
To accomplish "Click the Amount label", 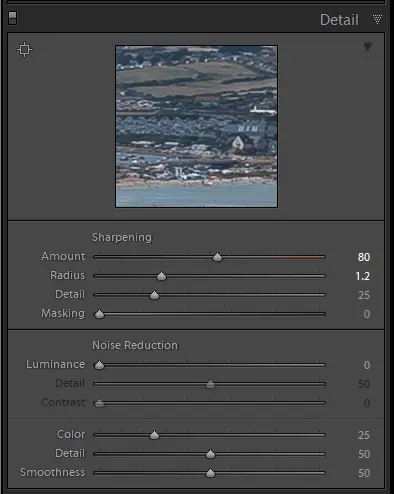I will [63, 256].
